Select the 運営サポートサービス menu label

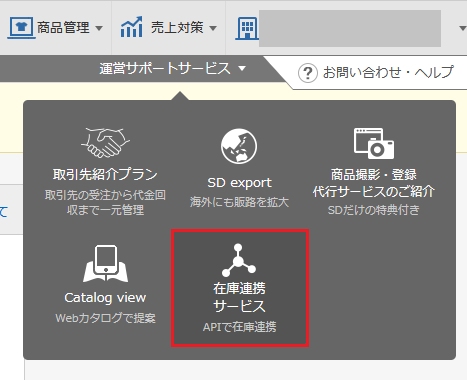point(165,69)
